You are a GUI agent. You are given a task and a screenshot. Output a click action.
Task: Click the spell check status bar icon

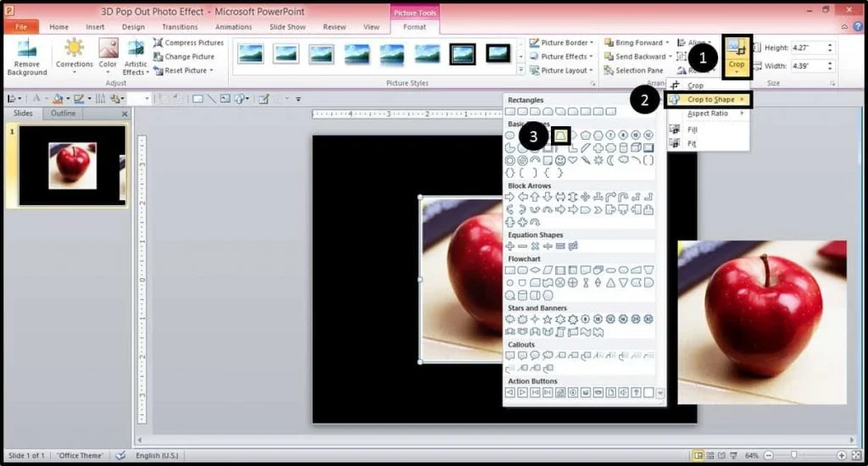(x=120, y=456)
